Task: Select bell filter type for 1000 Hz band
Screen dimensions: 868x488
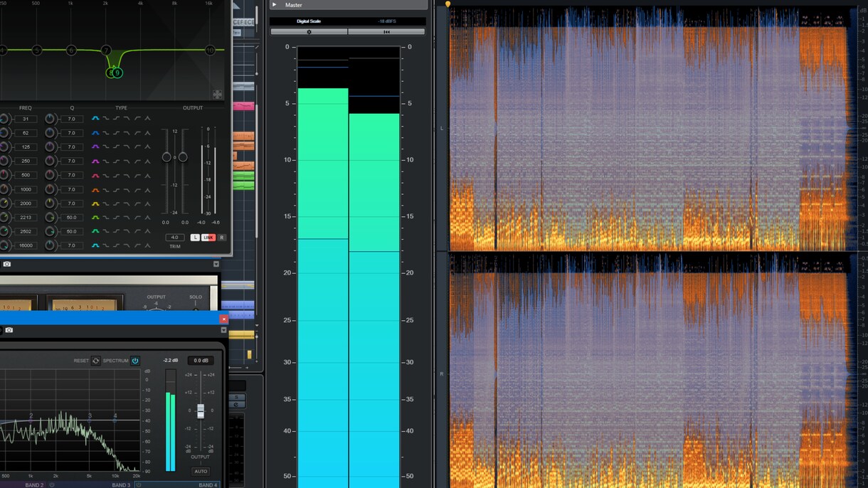Action: pos(95,189)
